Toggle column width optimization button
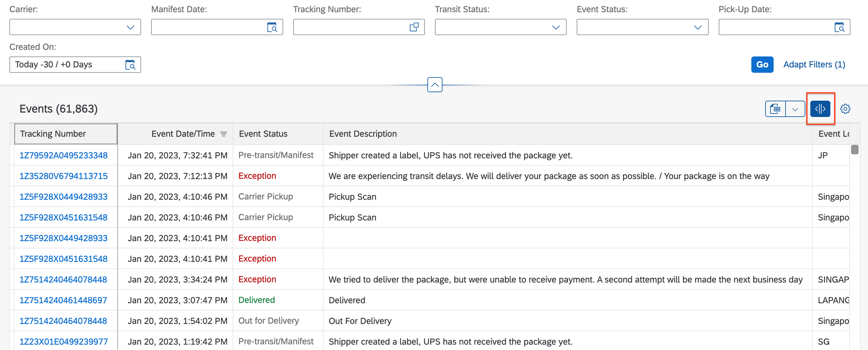 coord(820,109)
